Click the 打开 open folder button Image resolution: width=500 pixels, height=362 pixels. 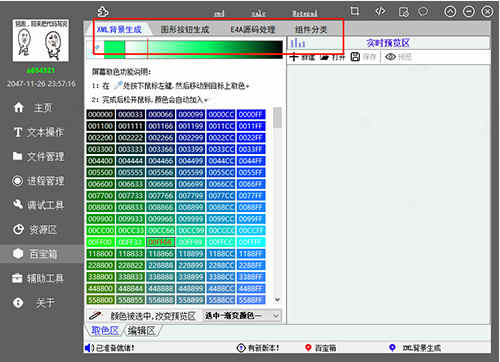[x=332, y=57]
